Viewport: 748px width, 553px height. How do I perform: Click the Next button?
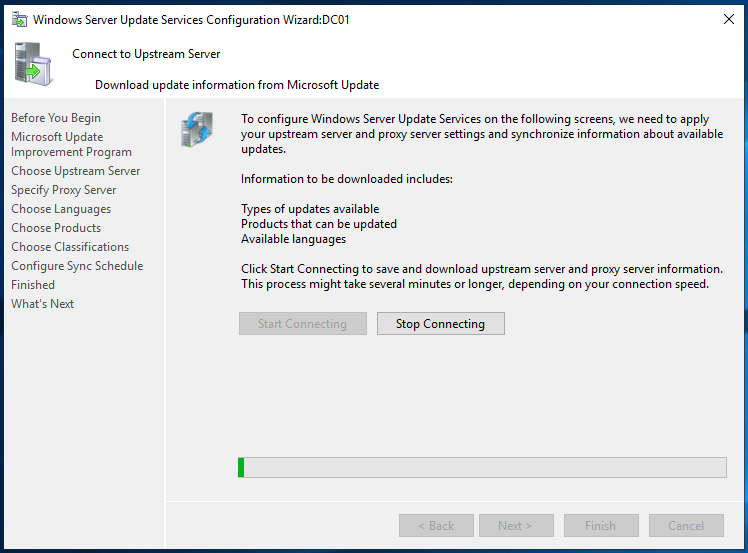coord(516,525)
